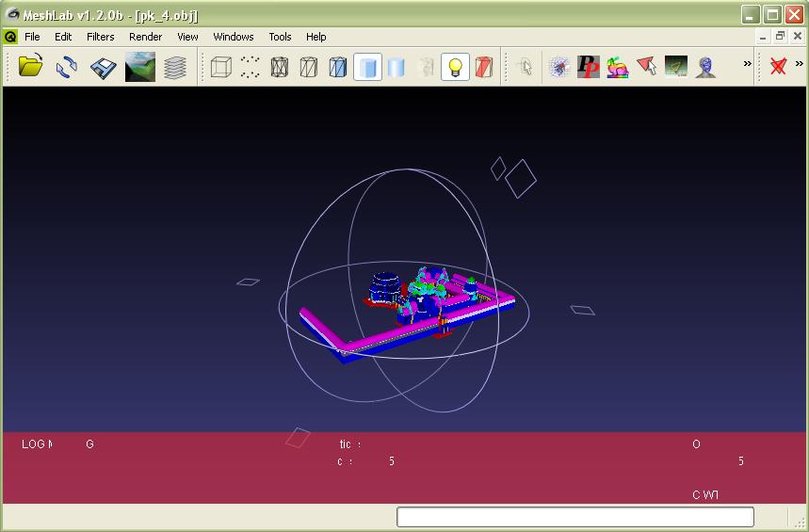Select flat shading render mode
809x532 pixels.
tap(367, 67)
